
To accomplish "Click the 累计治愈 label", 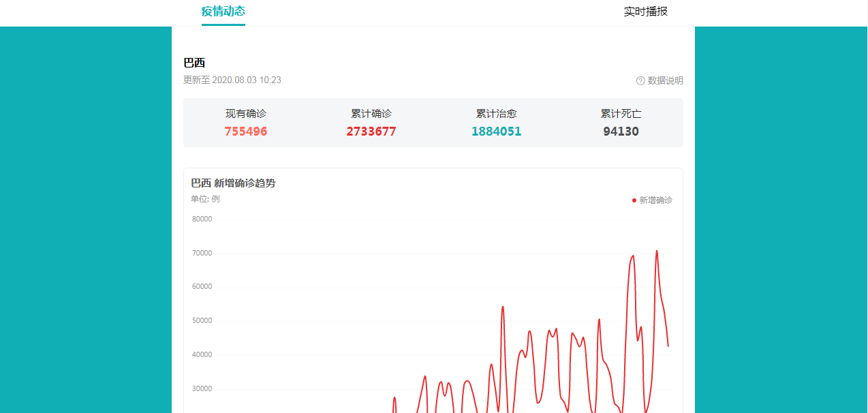I will [496, 114].
